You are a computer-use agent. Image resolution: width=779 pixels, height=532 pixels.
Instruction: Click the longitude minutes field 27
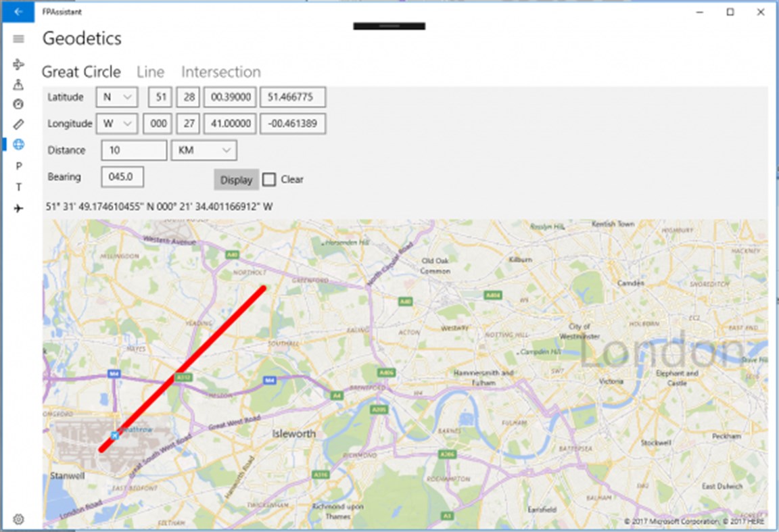pyautogui.click(x=188, y=124)
